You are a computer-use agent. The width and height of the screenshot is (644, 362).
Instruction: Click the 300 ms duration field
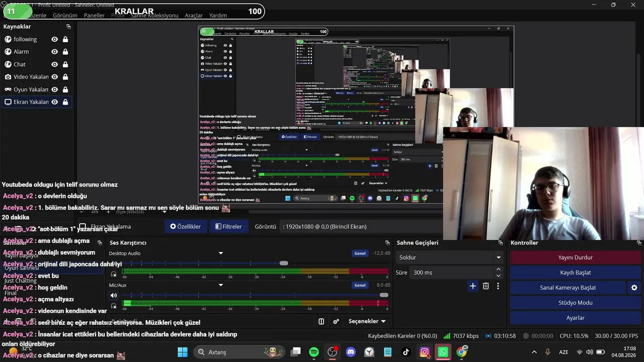coord(452,273)
